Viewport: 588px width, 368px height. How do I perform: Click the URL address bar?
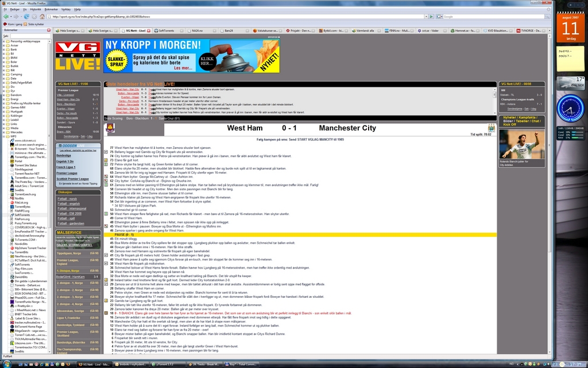click(236, 17)
